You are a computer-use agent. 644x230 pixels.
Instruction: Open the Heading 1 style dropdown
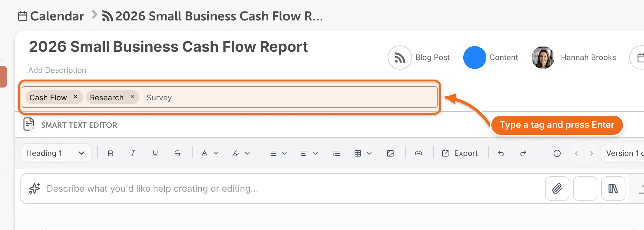pyautogui.click(x=56, y=153)
